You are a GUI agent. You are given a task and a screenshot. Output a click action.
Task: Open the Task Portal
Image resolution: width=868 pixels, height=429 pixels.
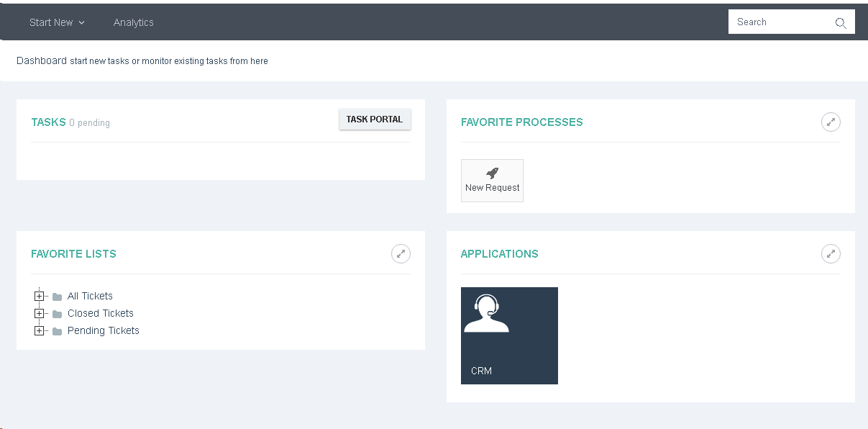point(375,119)
